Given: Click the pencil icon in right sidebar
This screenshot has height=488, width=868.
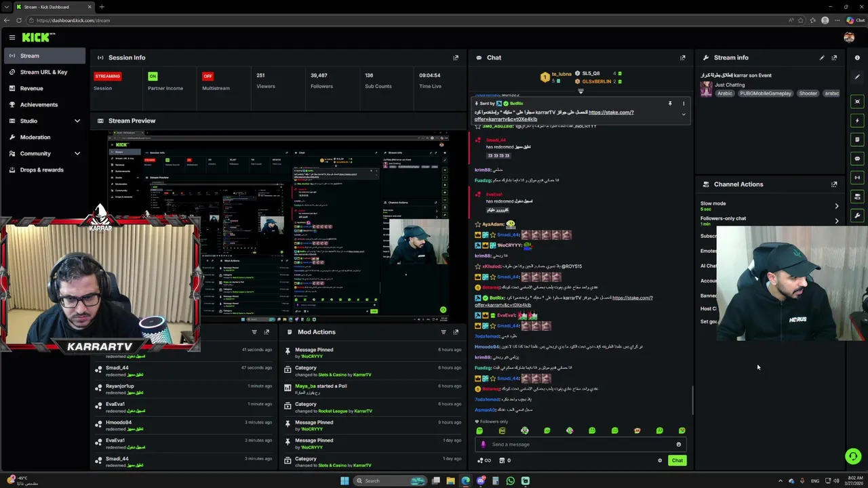Looking at the screenshot, I should coord(857,77).
